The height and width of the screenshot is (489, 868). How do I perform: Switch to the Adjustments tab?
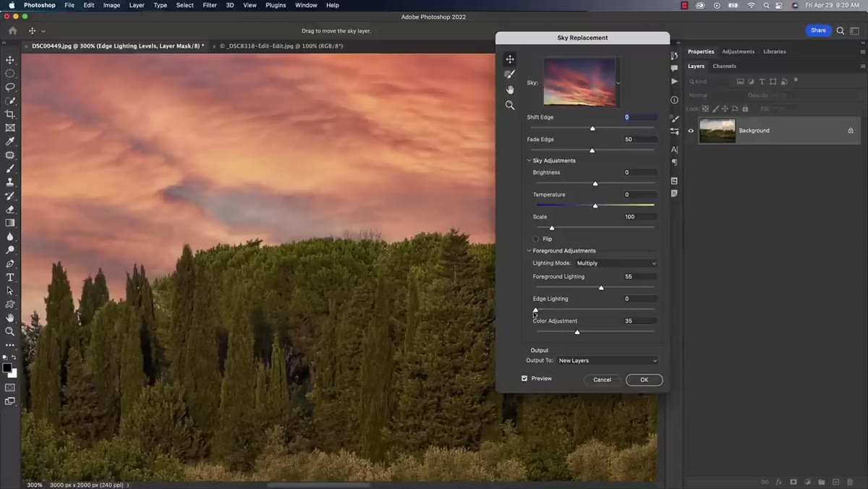[x=739, y=51]
